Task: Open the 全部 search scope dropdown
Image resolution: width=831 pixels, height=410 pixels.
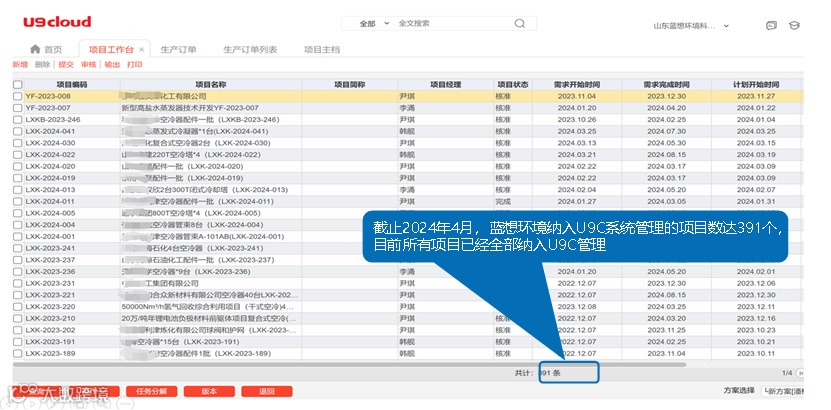Action: pos(374,24)
